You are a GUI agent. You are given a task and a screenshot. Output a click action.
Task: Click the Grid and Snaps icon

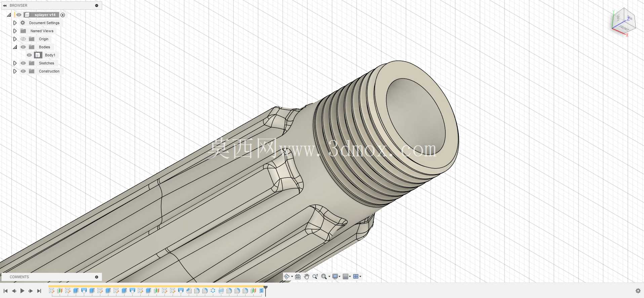346,277
